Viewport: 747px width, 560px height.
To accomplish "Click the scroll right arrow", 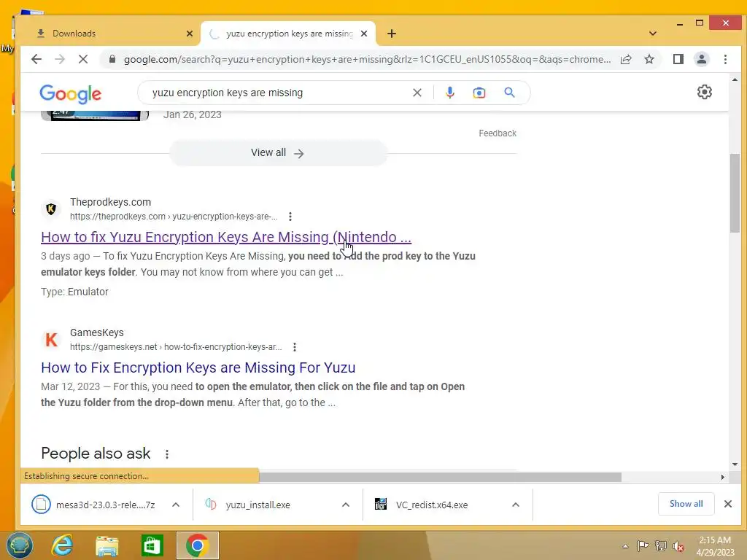I will point(723,477).
